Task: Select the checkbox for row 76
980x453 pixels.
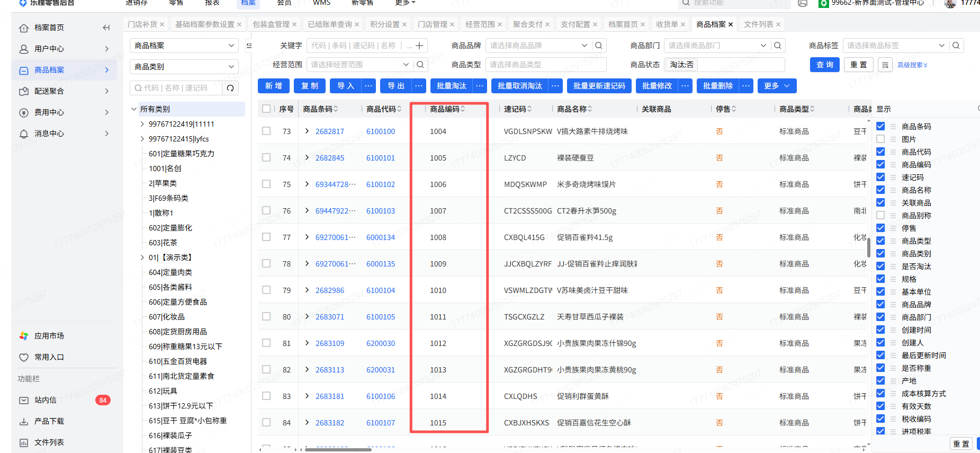Action: point(266,210)
